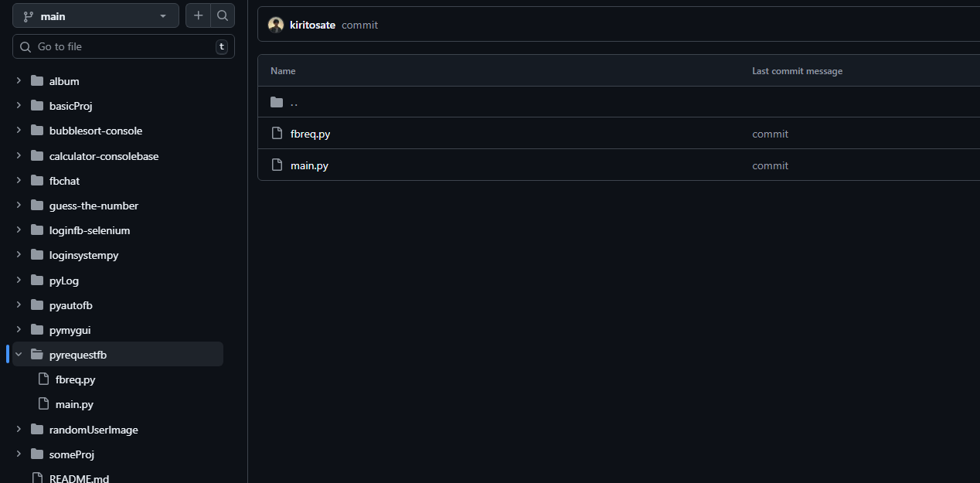
Task: Open the kiritosate profile link
Action: (312, 25)
